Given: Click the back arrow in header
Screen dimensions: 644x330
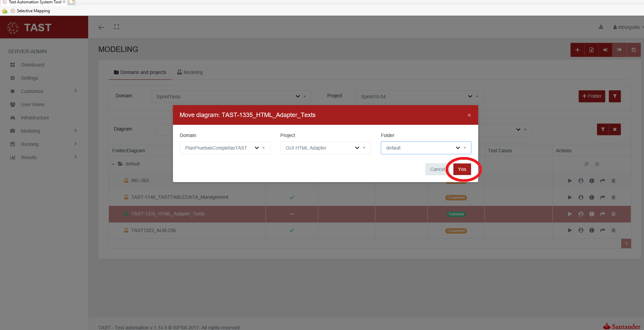Looking at the screenshot, I should pyautogui.click(x=101, y=27).
